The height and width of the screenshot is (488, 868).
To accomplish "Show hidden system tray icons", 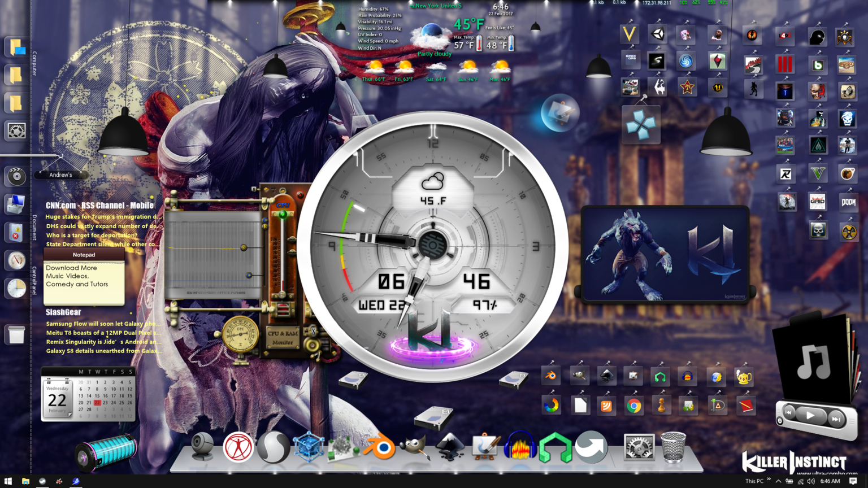I will pyautogui.click(x=778, y=481).
